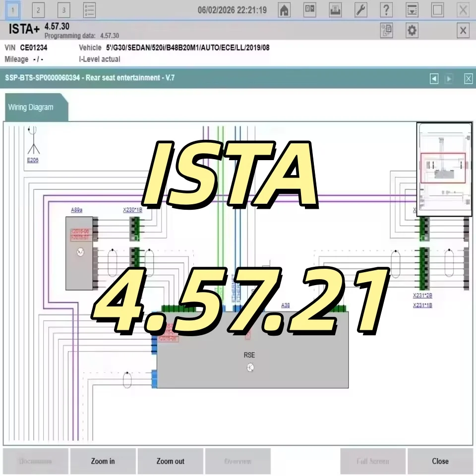
Task: Select operation tab 1 in top bar
Action: 13,10
